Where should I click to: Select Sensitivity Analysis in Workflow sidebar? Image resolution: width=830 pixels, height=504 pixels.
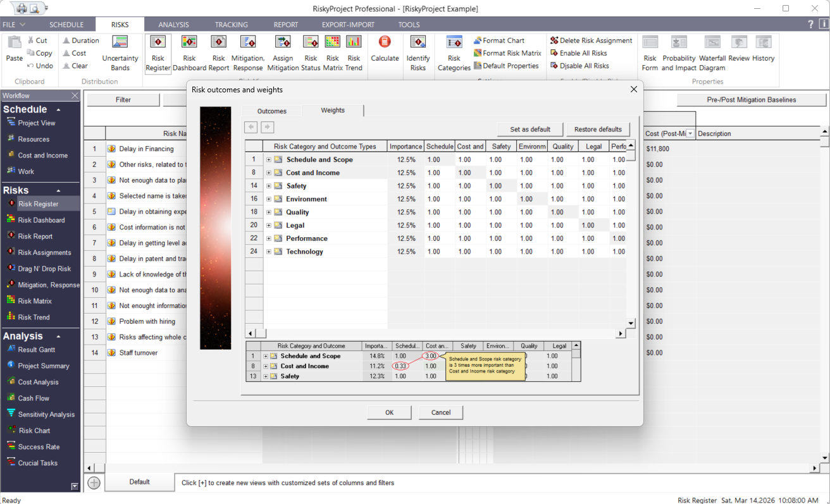46,414
